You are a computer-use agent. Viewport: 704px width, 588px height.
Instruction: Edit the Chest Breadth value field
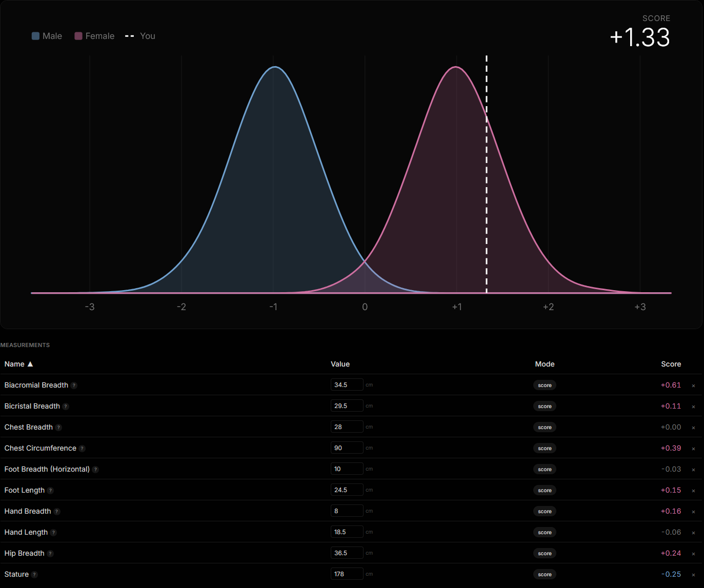pos(347,427)
